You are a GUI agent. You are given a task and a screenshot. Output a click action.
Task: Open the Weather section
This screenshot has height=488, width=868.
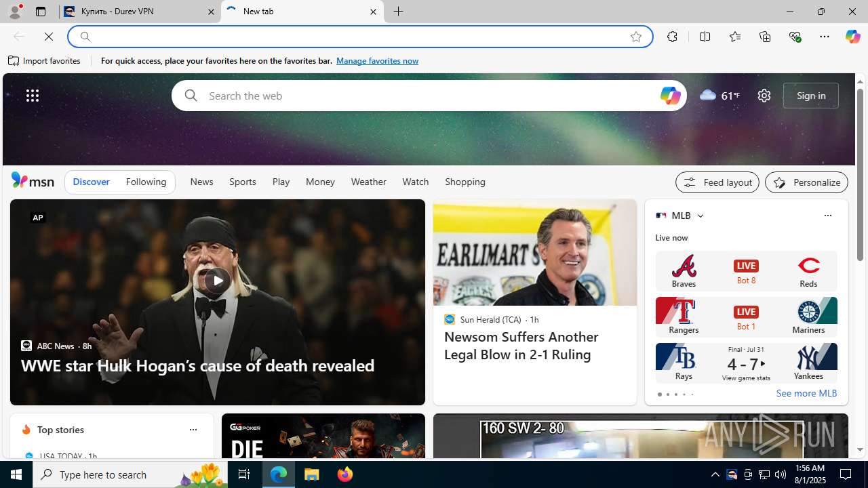click(x=368, y=182)
